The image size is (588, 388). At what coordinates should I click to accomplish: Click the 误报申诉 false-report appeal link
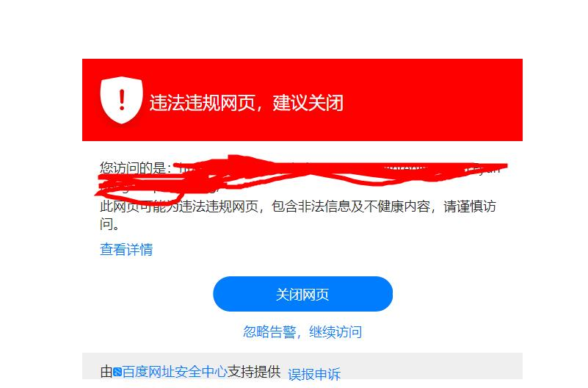[314, 374]
